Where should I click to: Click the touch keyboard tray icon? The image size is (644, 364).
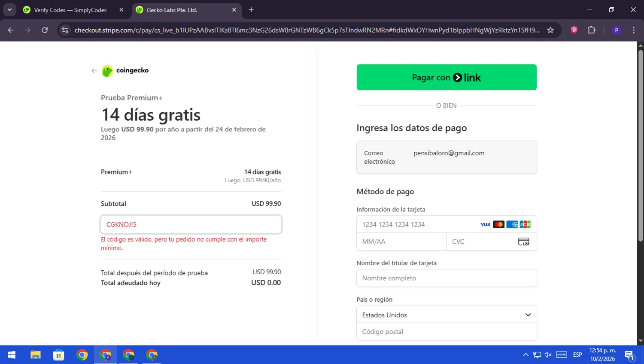coord(562,355)
